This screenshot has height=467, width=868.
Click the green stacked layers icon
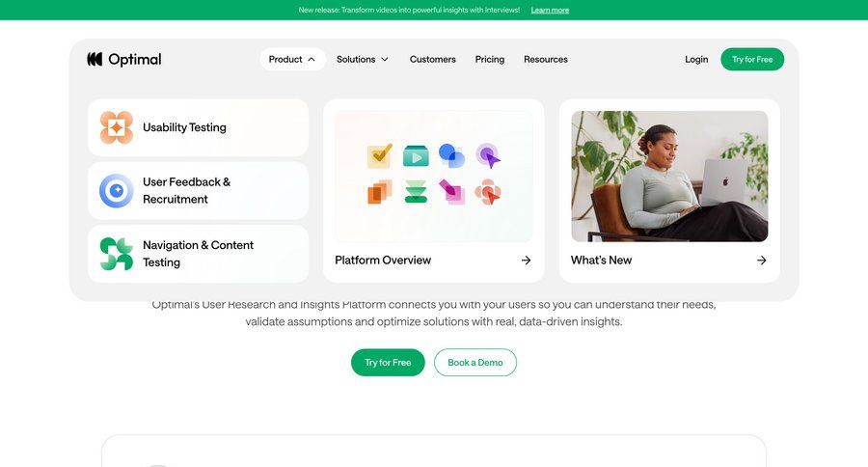click(x=416, y=192)
